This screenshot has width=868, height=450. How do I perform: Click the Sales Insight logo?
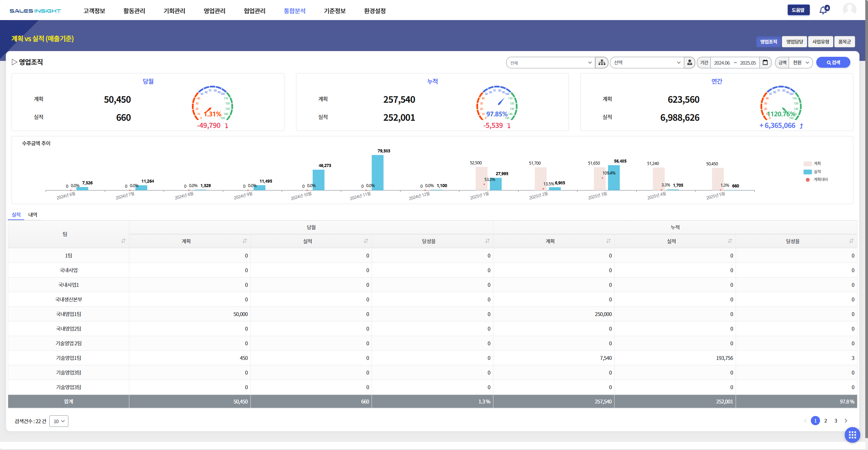(x=35, y=11)
